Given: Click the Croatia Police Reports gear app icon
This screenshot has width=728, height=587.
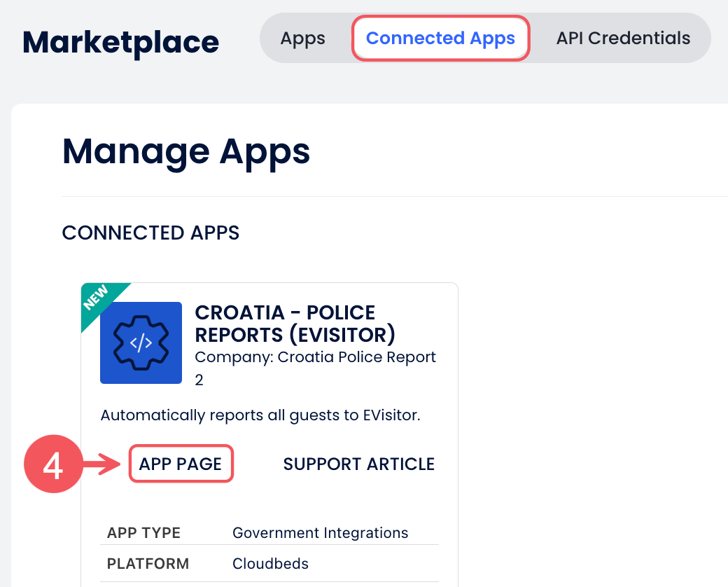Looking at the screenshot, I should (141, 343).
